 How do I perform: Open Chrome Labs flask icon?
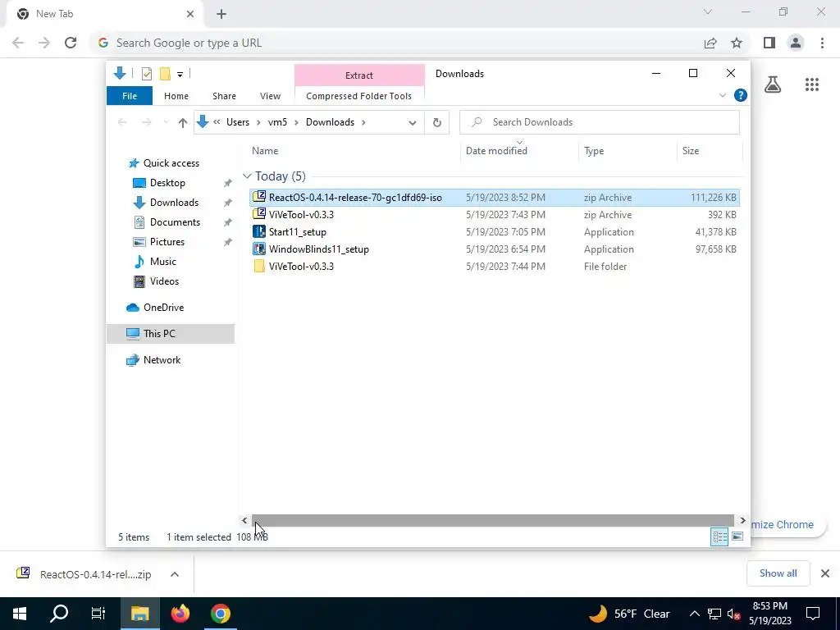[773, 84]
